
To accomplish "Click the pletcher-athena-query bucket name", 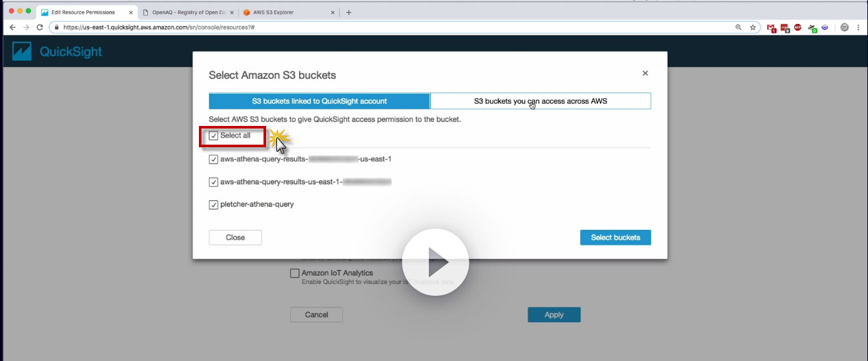I will [257, 205].
